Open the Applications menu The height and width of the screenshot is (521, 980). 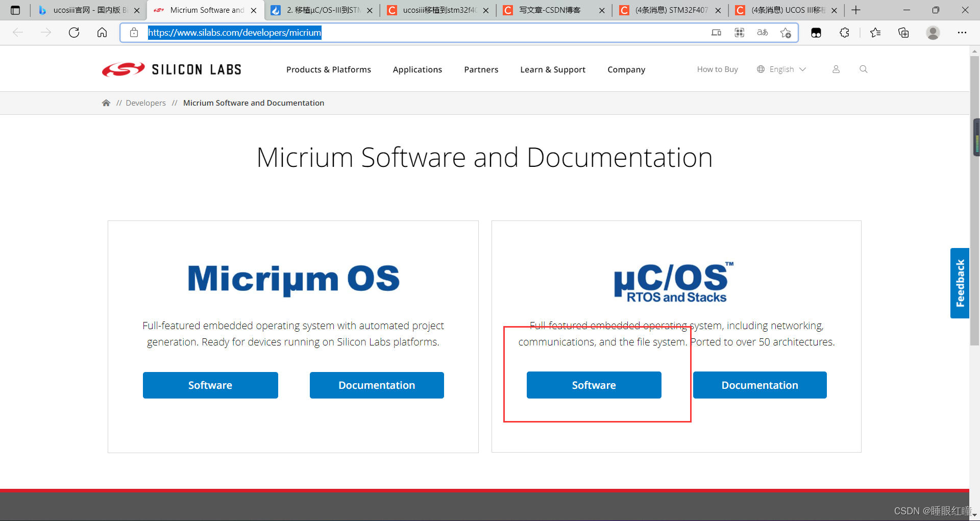tap(418, 69)
